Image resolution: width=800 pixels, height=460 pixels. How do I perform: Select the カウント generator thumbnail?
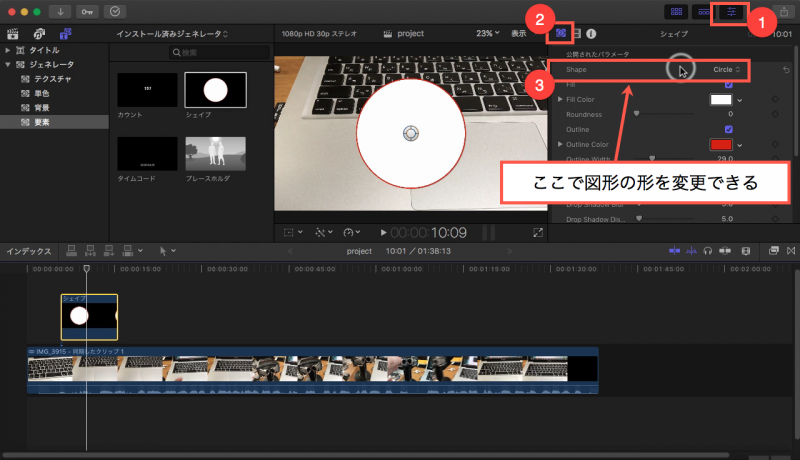pos(147,90)
